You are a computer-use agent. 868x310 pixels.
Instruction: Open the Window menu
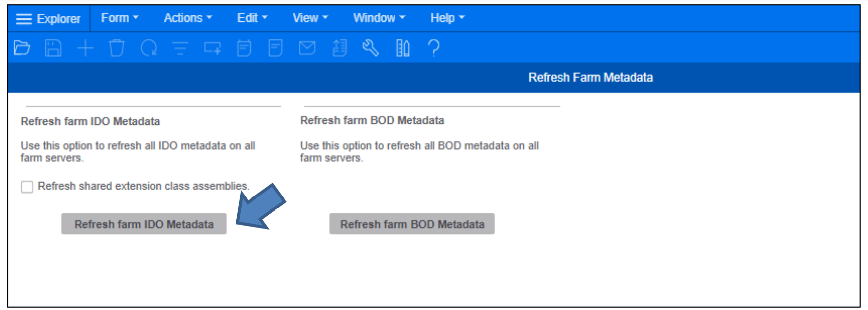[x=379, y=18]
